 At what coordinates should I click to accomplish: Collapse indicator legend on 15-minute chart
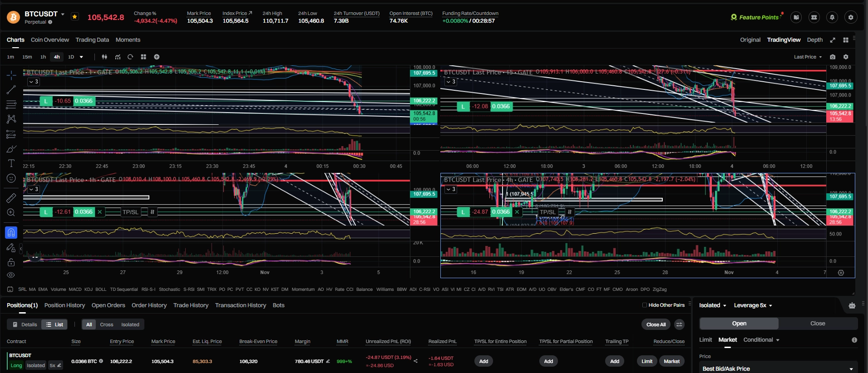coord(451,82)
